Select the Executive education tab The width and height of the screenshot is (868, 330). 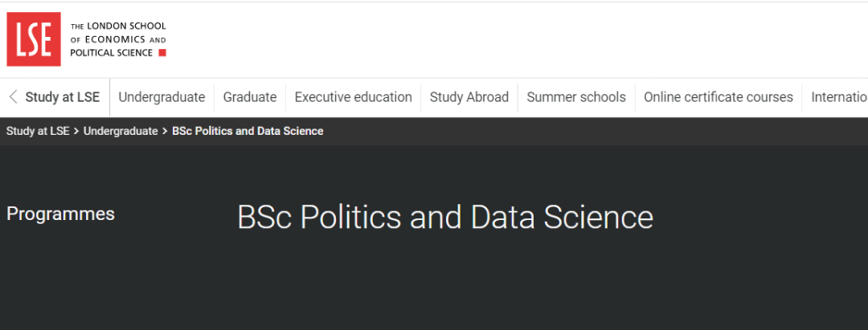353,97
